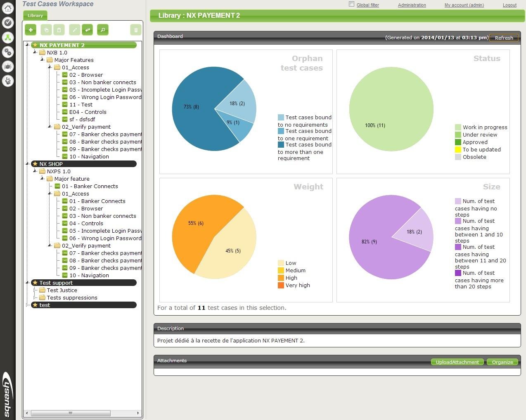Click the horizontal scrollbar below the tree
526x420 pixels.
click(70, 413)
